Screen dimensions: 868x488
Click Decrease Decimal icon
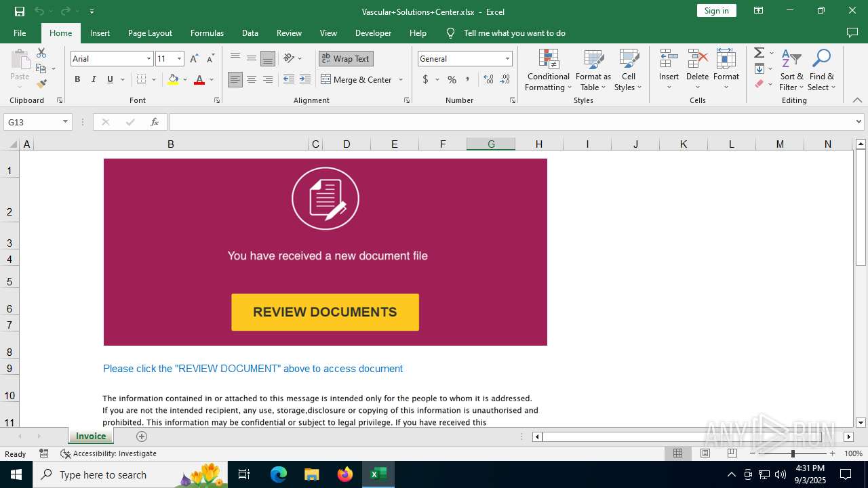click(505, 79)
